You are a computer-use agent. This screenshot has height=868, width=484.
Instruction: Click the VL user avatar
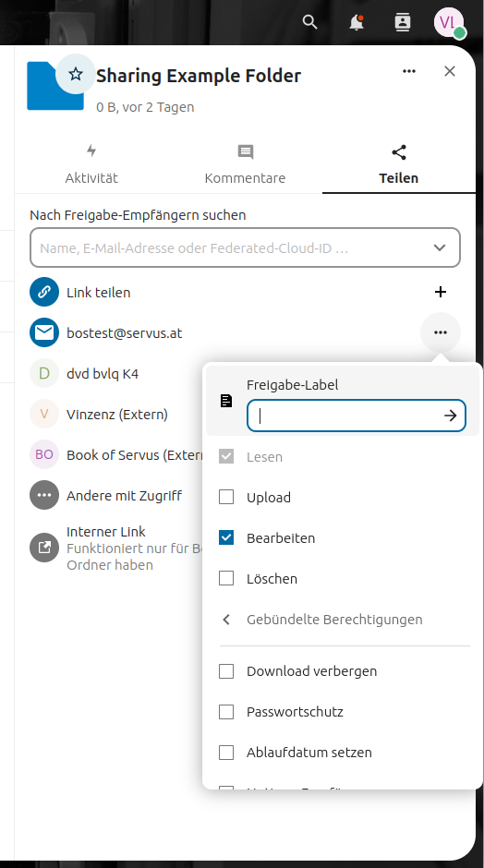(x=449, y=22)
